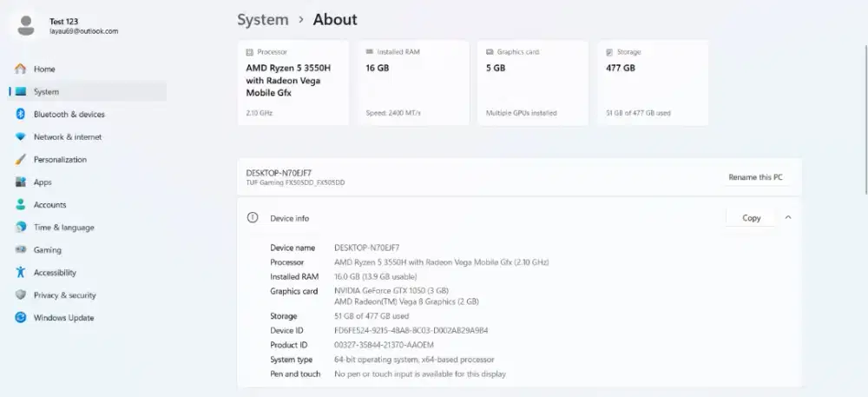Click the layau69@outlook.com email text
Image resolution: width=868 pixels, height=397 pixels.
click(x=83, y=31)
